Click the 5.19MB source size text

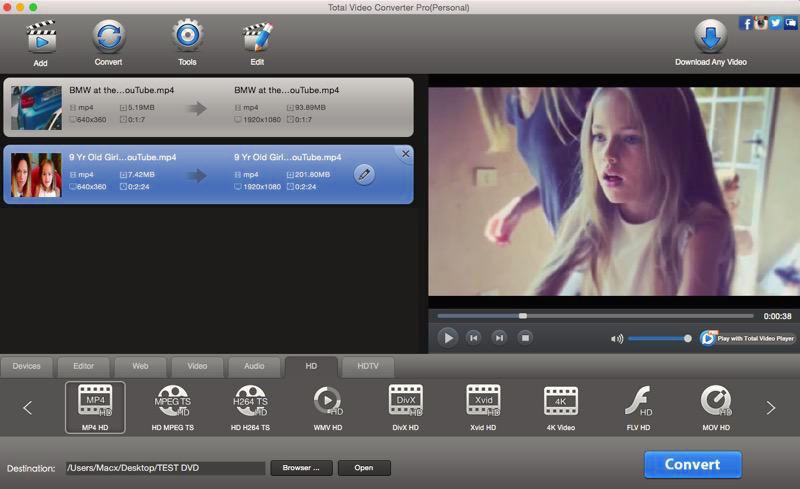pyautogui.click(x=141, y=108)
